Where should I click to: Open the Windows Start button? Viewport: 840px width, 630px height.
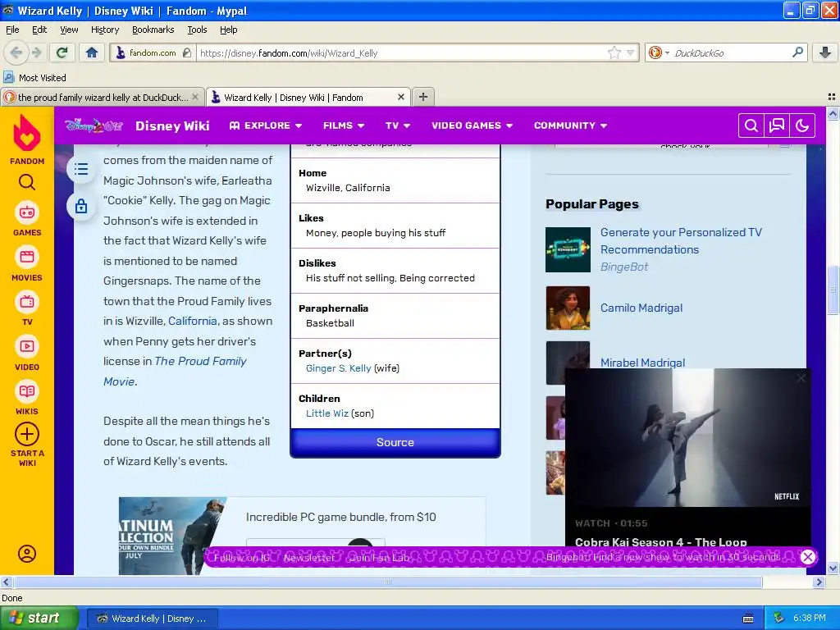pyautogui.click(x=39, y=619)
